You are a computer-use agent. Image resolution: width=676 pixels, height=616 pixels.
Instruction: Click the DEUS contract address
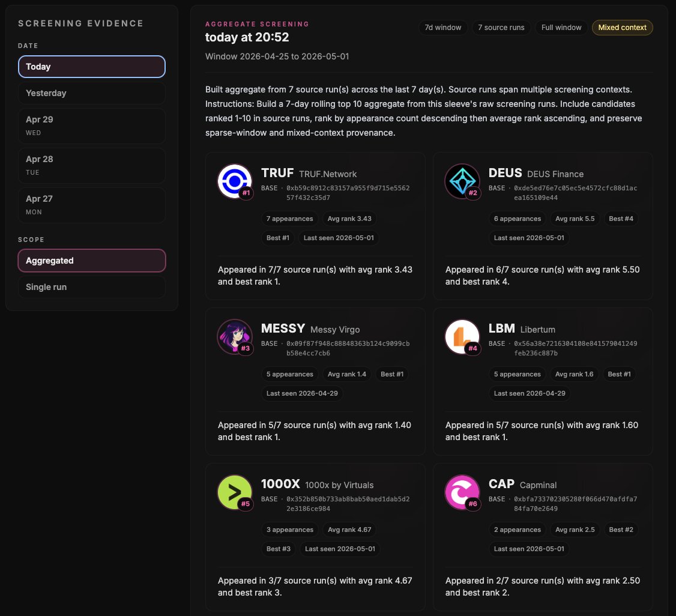point(575,193)
